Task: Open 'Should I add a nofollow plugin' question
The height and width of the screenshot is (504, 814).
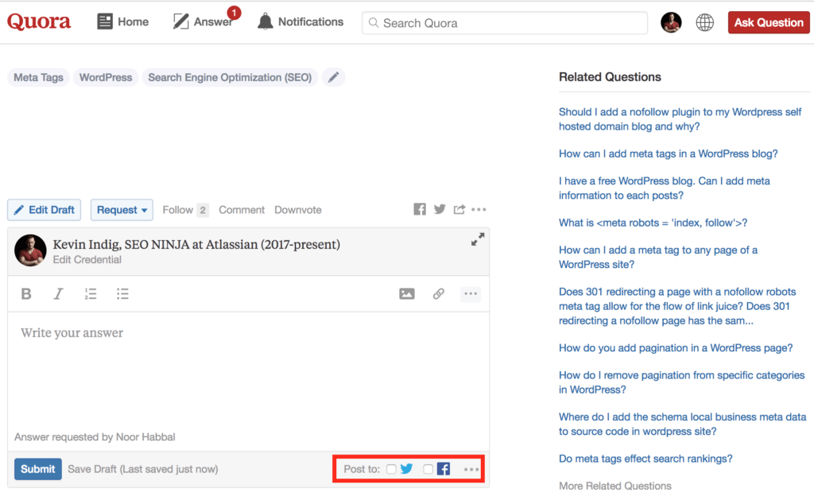Action: (680, 119)
